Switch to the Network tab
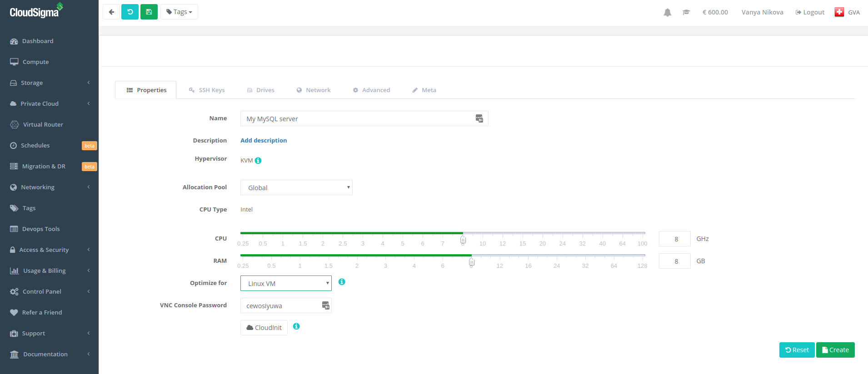 314,90
